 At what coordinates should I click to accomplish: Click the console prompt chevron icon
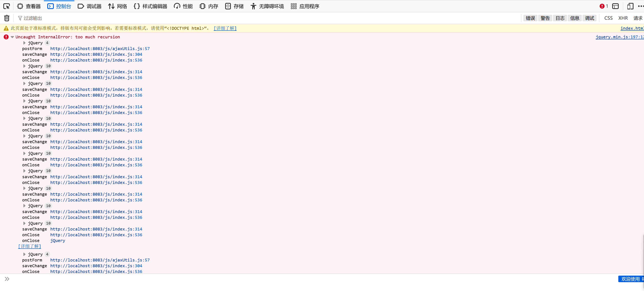point(7,279)
